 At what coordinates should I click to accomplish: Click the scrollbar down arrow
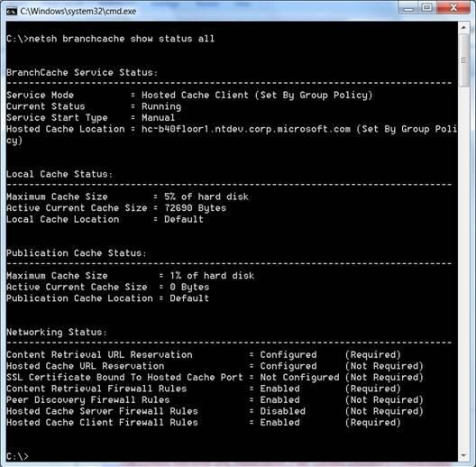[463, 455]
